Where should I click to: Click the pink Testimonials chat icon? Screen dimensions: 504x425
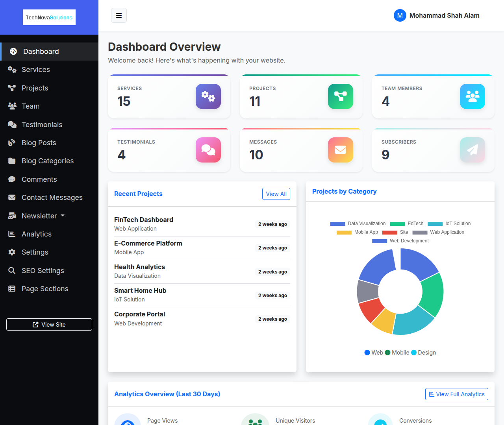point(208,150)
